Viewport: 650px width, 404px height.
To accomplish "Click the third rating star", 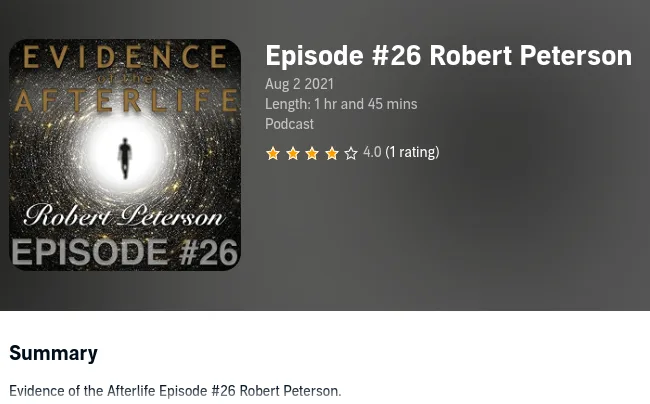I will coord(312,153).
